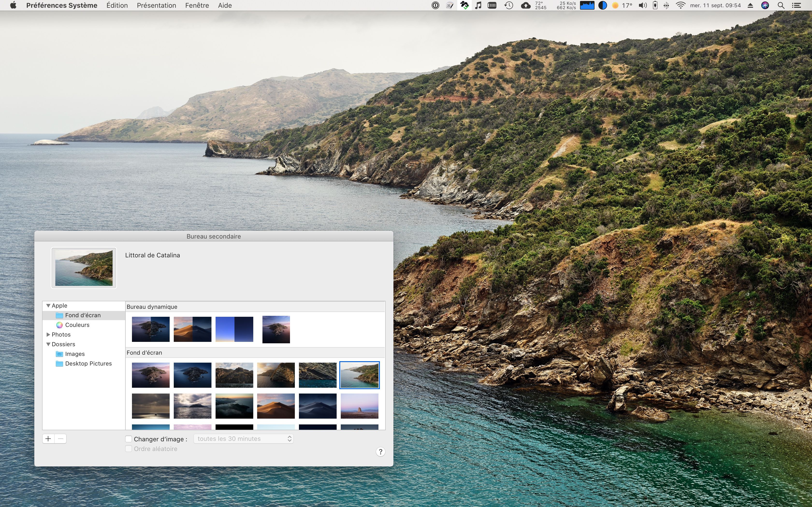812x507 pixels.
Task: Open the volume icon in menu bar
Action: (643, 5)
